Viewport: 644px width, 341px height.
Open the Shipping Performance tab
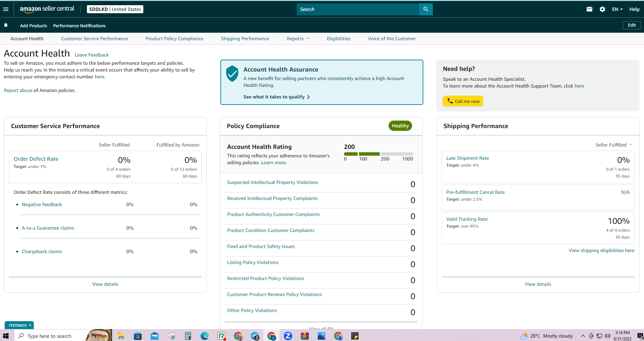point(245,38)
